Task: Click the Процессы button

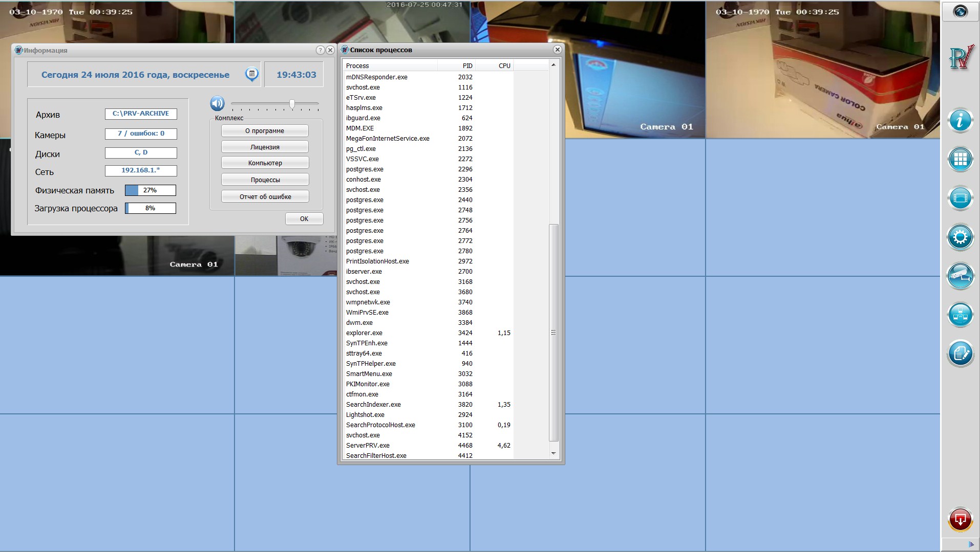Action: click(x=265, y=180)
